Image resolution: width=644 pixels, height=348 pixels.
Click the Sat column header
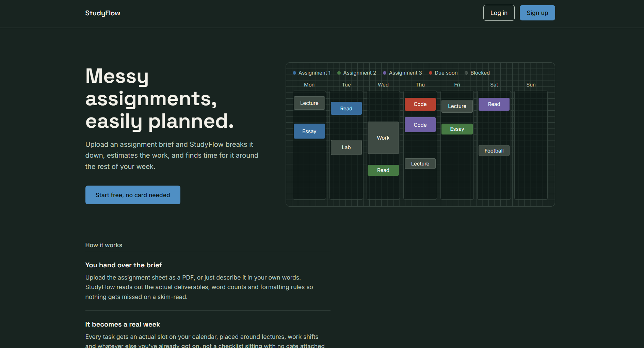[x=494, y=85]
